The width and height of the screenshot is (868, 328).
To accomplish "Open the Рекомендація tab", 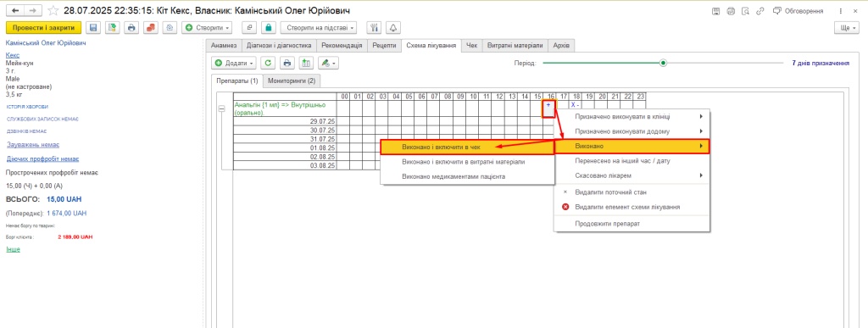I will 342,46.
